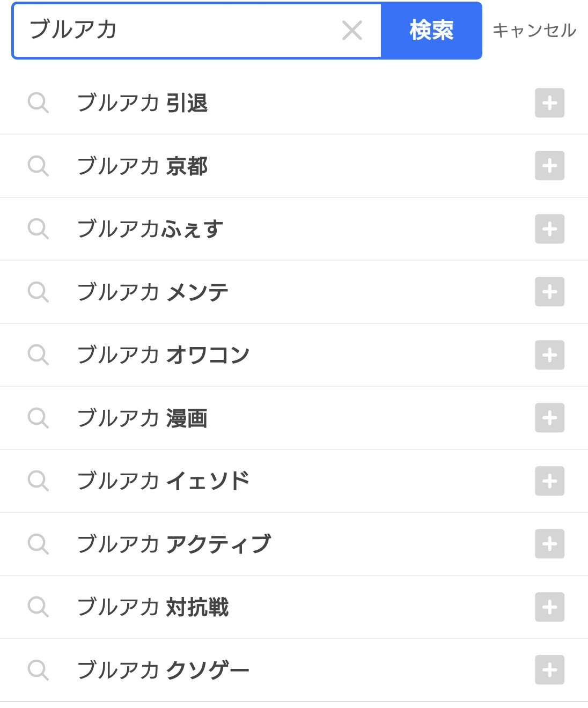
Task: Add ブルアカ 京都 suggestion with plus icon
Action: point(549,166)
